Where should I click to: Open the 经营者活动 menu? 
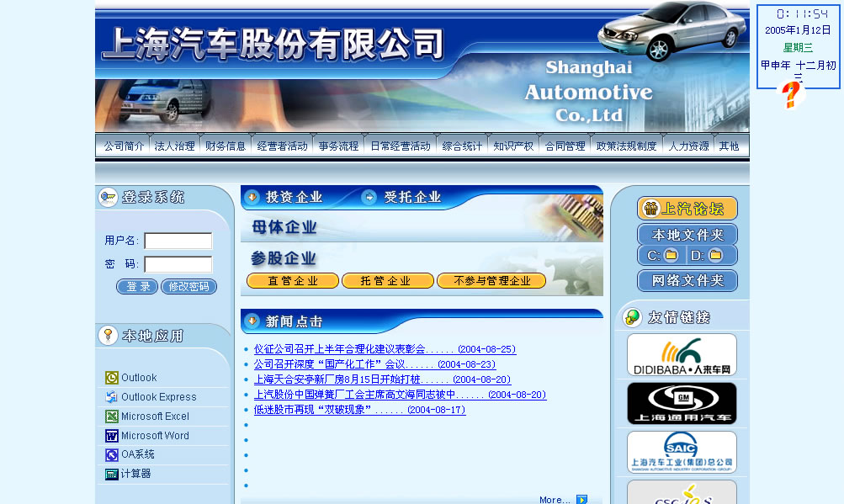tap(282, 146)
